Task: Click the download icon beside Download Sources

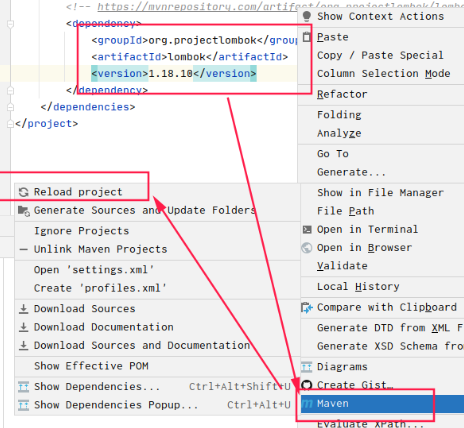Action: 23,309
